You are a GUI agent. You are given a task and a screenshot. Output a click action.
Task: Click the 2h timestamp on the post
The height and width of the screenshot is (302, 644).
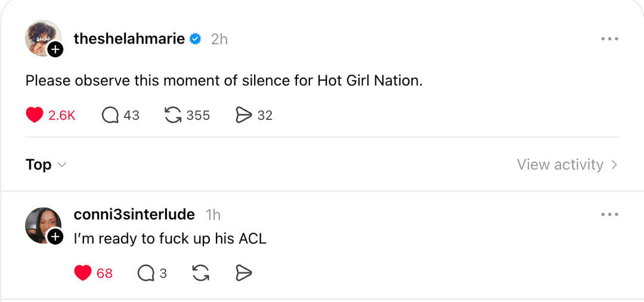click(x=219, y=39)
